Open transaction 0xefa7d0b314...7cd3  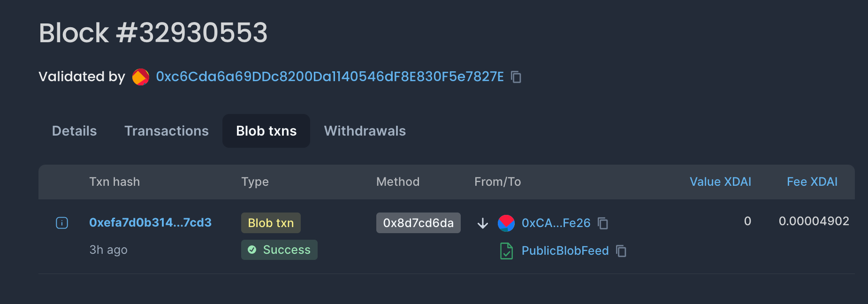[151, 223]
